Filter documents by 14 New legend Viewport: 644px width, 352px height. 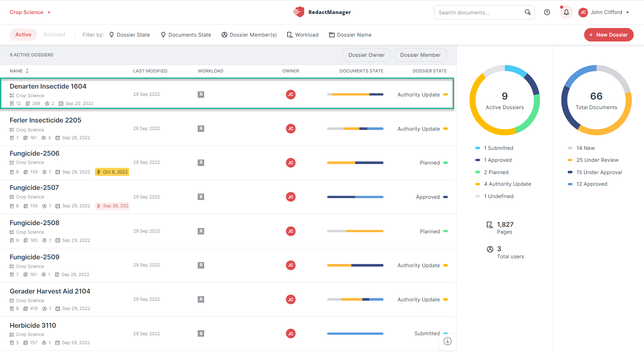point(581,148)
